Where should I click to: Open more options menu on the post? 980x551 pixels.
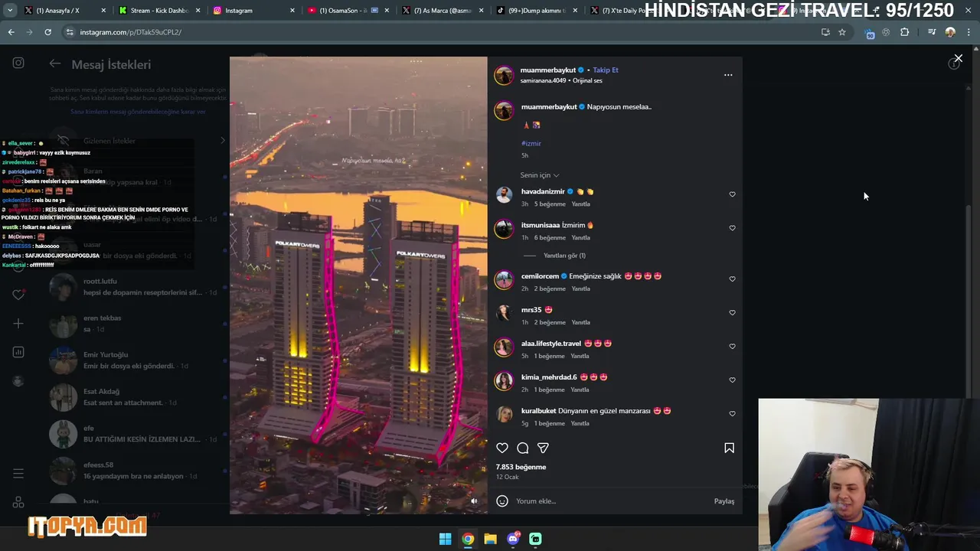[728, 75]
